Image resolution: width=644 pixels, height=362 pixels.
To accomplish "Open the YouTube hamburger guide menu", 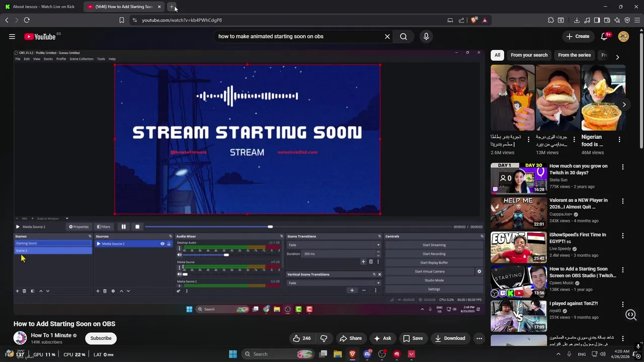I will click(12, 36).
